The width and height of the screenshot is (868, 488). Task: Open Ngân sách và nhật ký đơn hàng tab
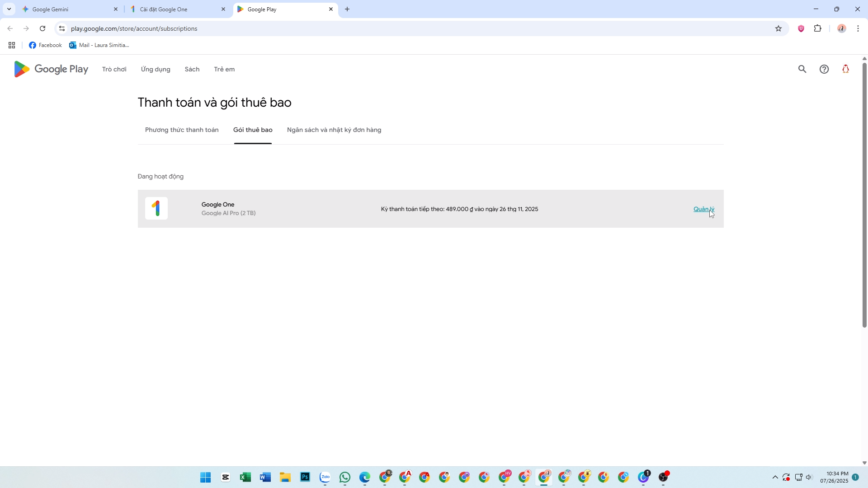[334, 130]
